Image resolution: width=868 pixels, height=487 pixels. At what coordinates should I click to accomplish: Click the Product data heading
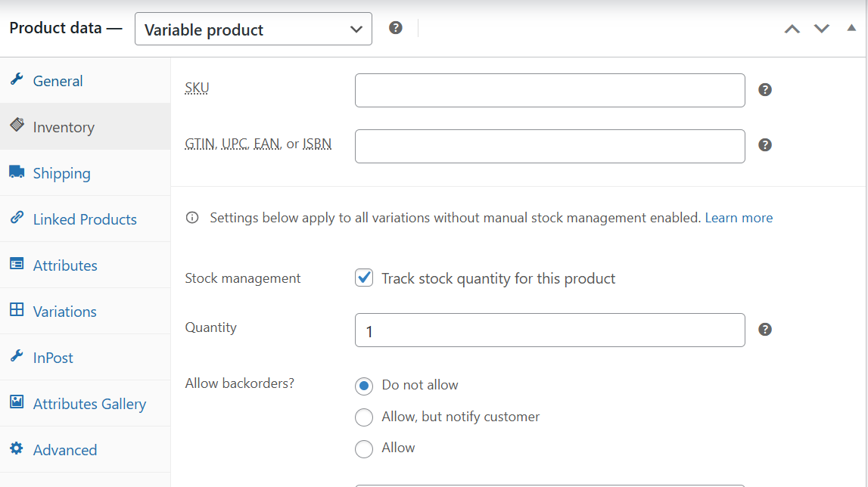[x=65, y=28]
